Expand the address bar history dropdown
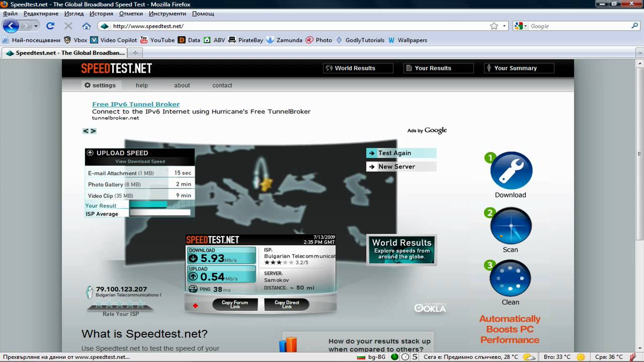 pos(505,26)
